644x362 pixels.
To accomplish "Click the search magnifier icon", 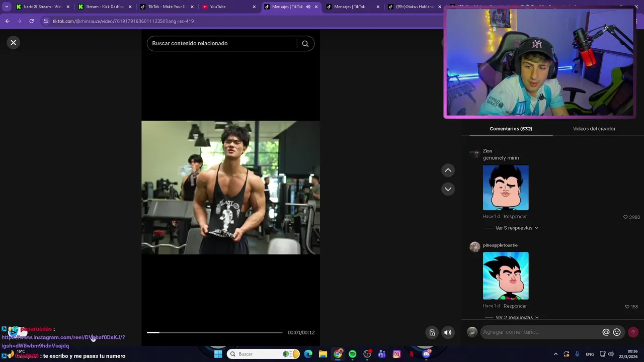I will coord(305,44).
